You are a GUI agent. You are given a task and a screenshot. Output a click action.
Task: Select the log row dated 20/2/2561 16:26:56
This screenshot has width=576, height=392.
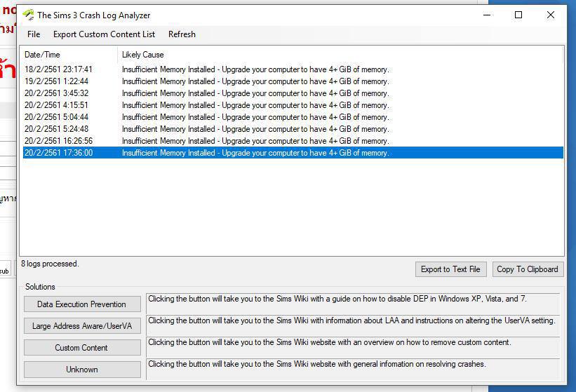click(x=293, y=141)
